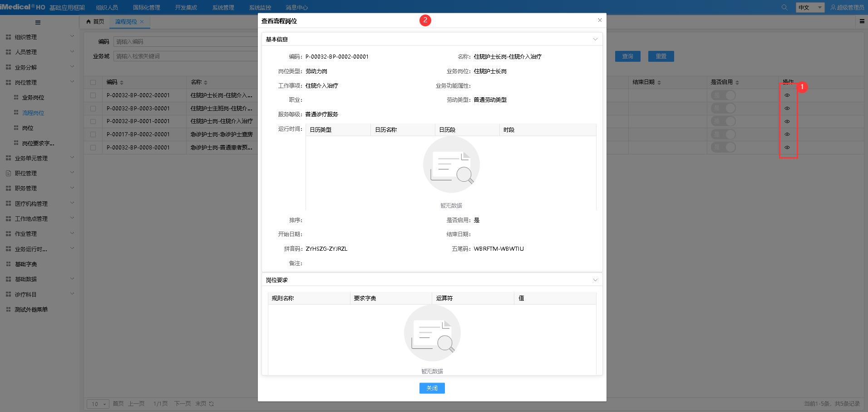Collapse the 岗位要求 section chevron
Viewport: 868px width, 412px height.
tap(595, 280)
